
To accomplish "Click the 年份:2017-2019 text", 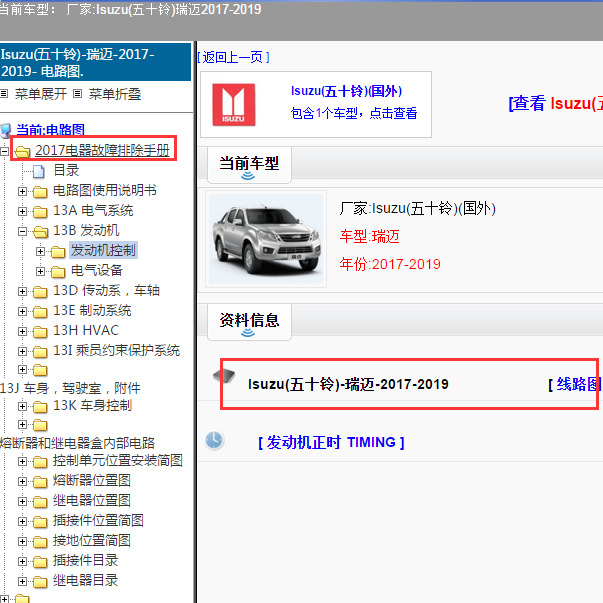I will (x=390, y=264).
